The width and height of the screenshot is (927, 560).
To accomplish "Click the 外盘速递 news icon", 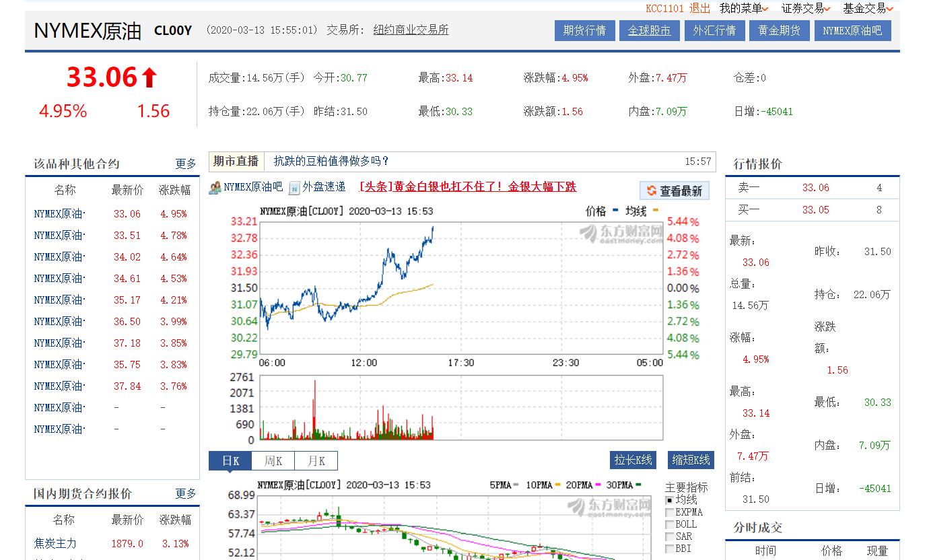I will click(294, 188).
